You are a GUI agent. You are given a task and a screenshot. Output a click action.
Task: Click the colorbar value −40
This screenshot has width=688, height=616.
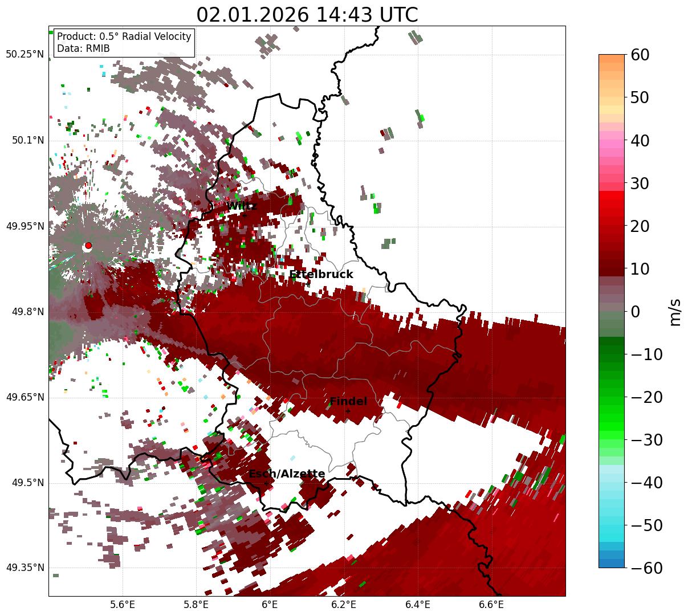pyautogui.click(x=646, y=482)
